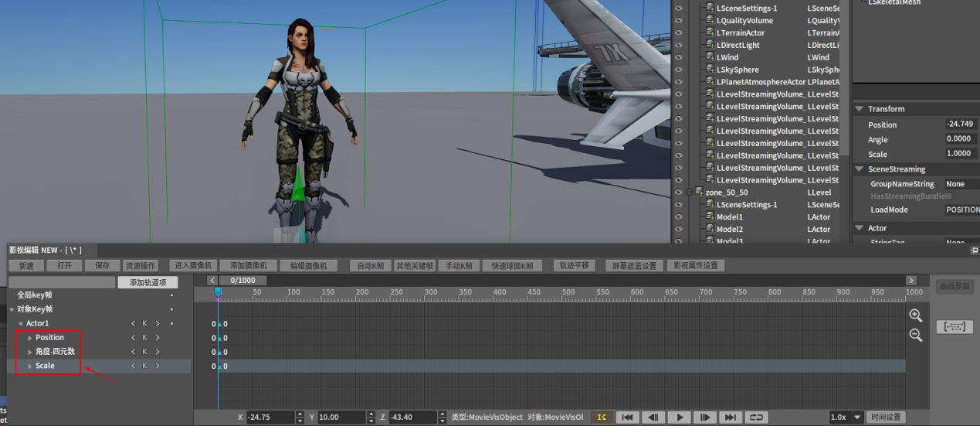Hide LDirectLight using its eye icon
This screenshot has width=980, height=426.
tap(680, 46)
